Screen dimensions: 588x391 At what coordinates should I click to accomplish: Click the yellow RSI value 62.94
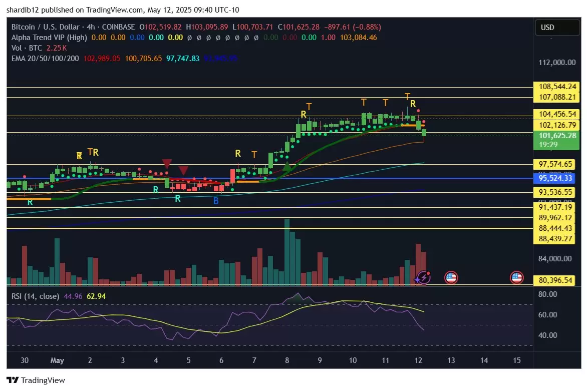point(96,296)
